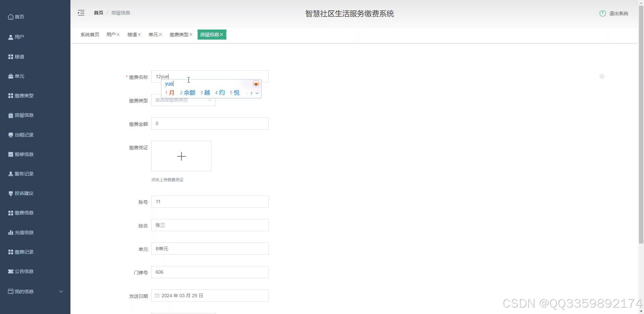This screenshot has height=314, width=644.
Task: Click the 缴费金额 input field
Action: pos(210,123)
